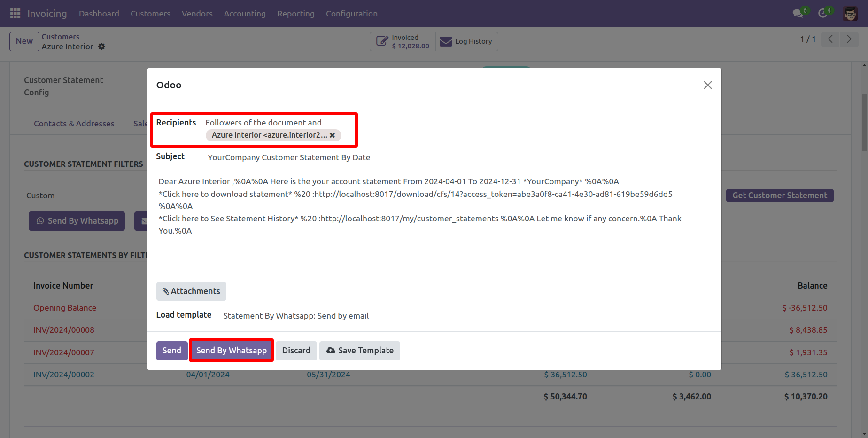Open the Vendors menu
The width and height of the screenshot is (868, 438).
pyautogui.click(x=197, y=14)
